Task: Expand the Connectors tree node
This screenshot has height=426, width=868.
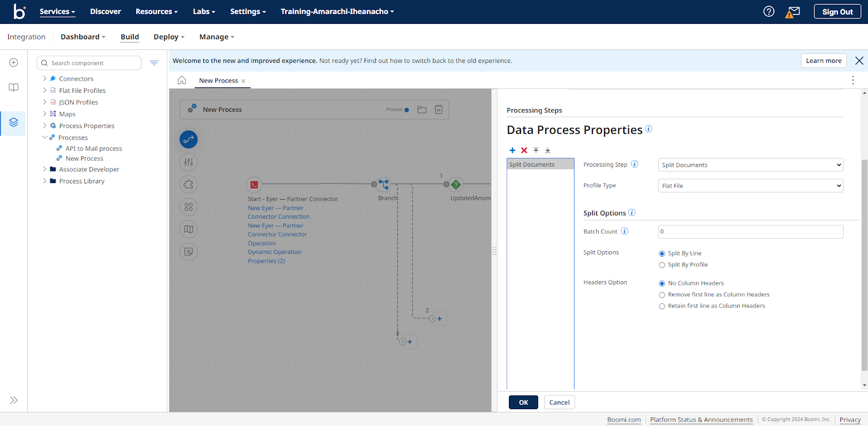Action: [x=44, y=79]
